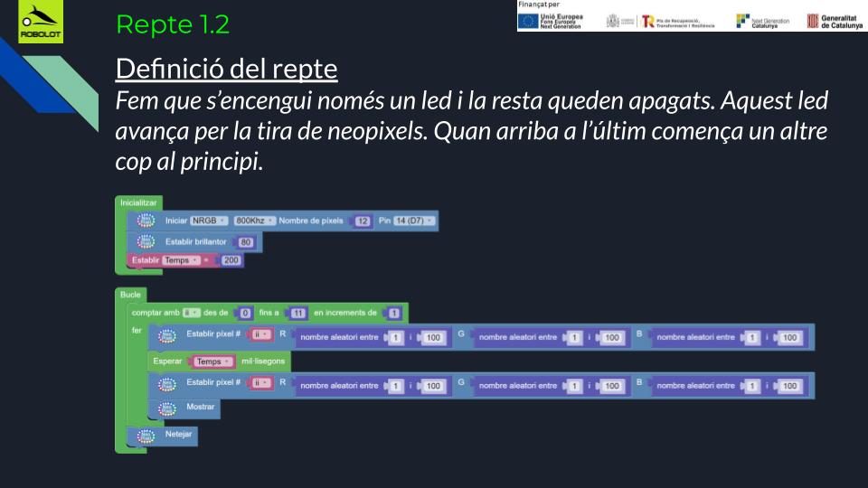Click the Temps value 200 field
Screen dimensions: 868x488
(x=231, y=261)
